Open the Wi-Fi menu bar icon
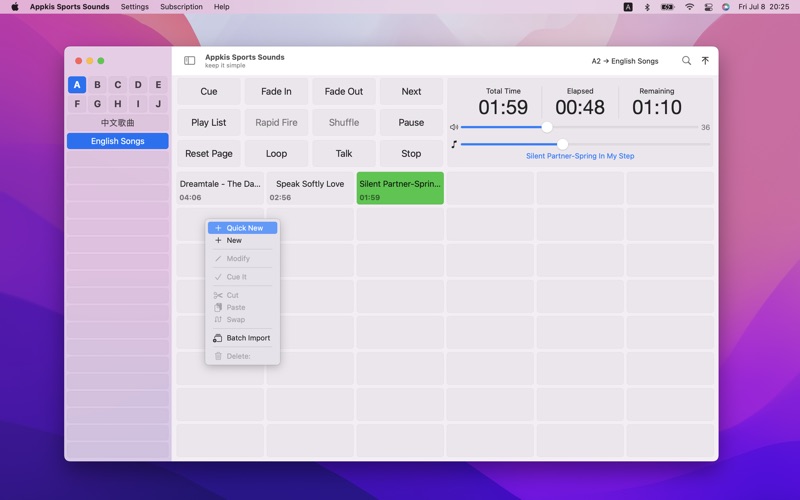 coord(689,7)
